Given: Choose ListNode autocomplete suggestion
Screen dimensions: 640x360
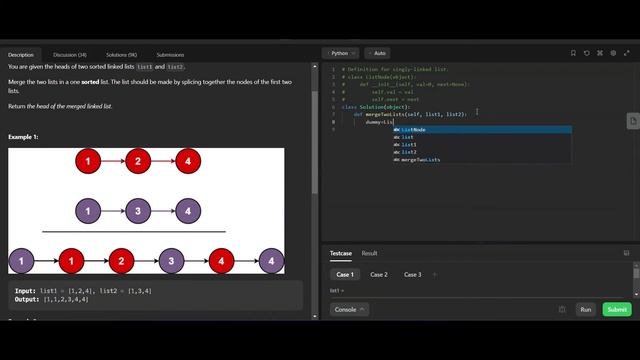Looking at the screenshot, I should pyautogui.click(x=482, y=130).
